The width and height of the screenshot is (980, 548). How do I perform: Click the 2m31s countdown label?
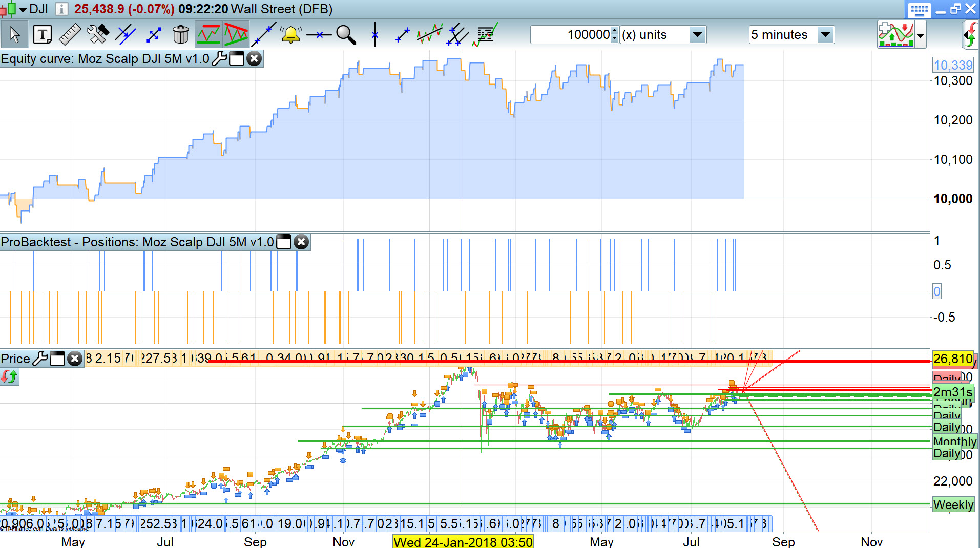tap(953, 392)
